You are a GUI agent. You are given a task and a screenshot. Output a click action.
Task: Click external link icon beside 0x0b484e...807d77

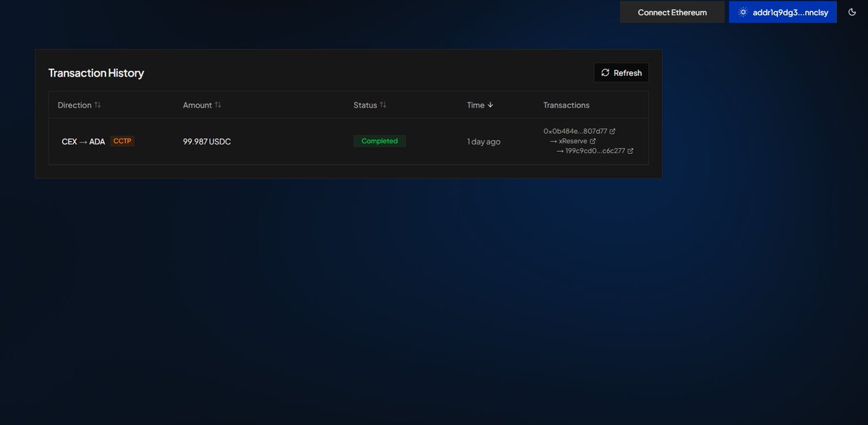pos(613,131)
